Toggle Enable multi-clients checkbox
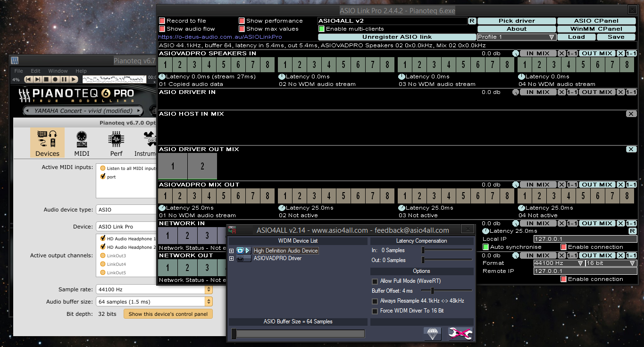This screenshot has height=347, width=644. point(322,29)
